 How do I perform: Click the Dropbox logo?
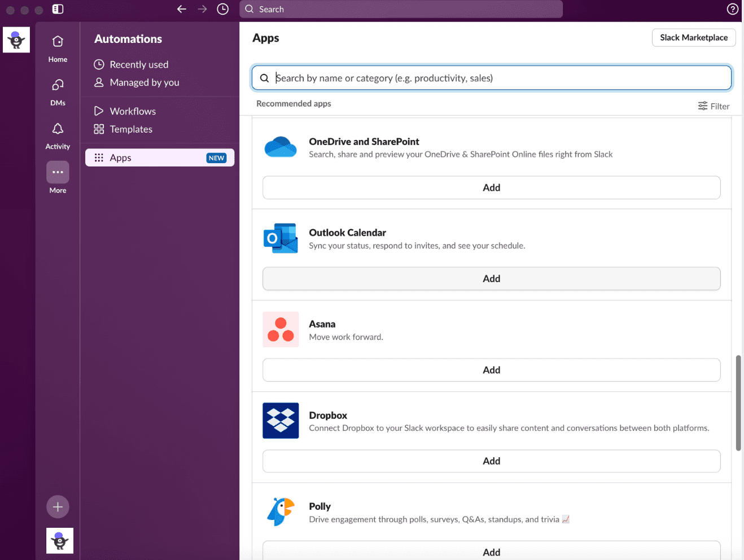pos(281,421)
